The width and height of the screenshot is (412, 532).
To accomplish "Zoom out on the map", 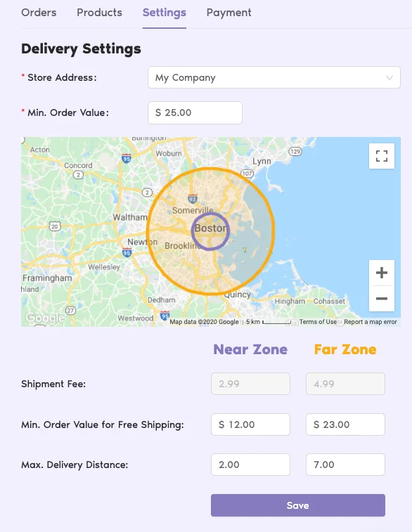I will 382,299.
